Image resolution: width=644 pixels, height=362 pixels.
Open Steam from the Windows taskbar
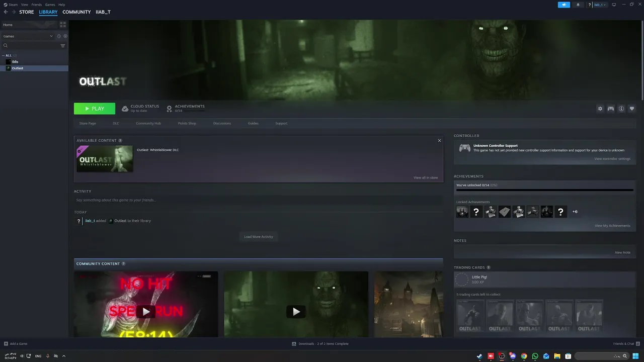click(x=479, y=356)
